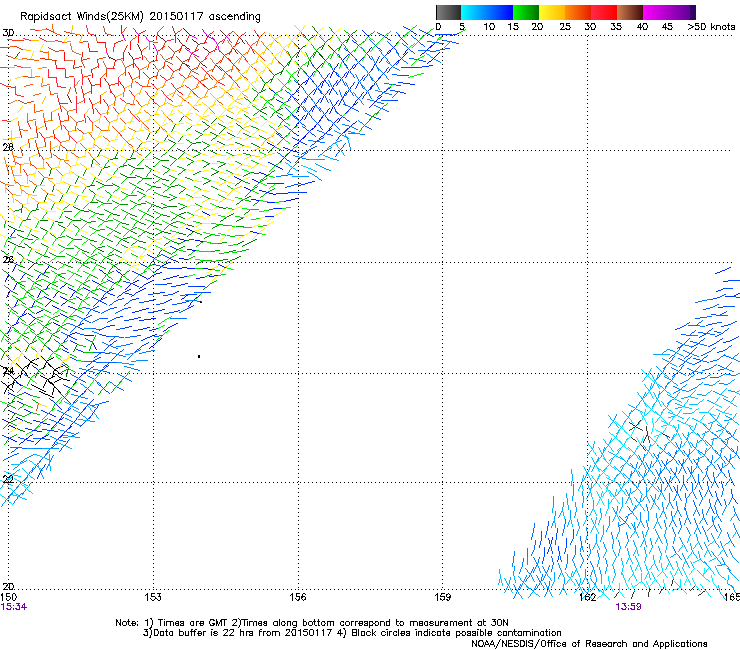Screen dimensions: 740x650
Task: Click the orange 25-30 knots color segment
Action: (578, 12)
